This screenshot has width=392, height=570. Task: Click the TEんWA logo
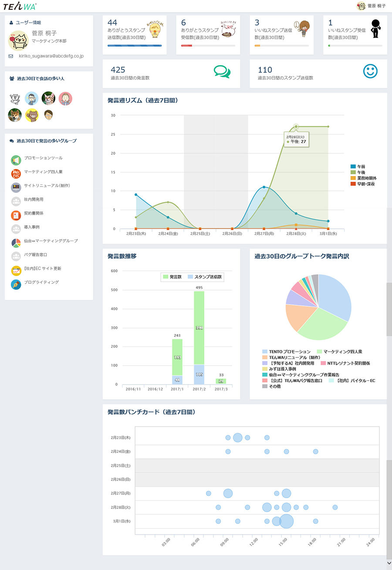(x=20, y=6)
